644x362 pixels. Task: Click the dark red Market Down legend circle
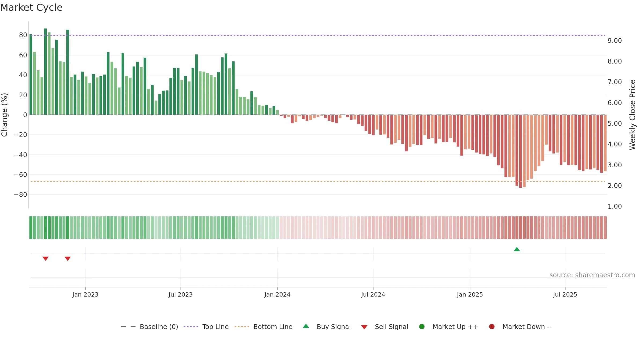point(492,327)
